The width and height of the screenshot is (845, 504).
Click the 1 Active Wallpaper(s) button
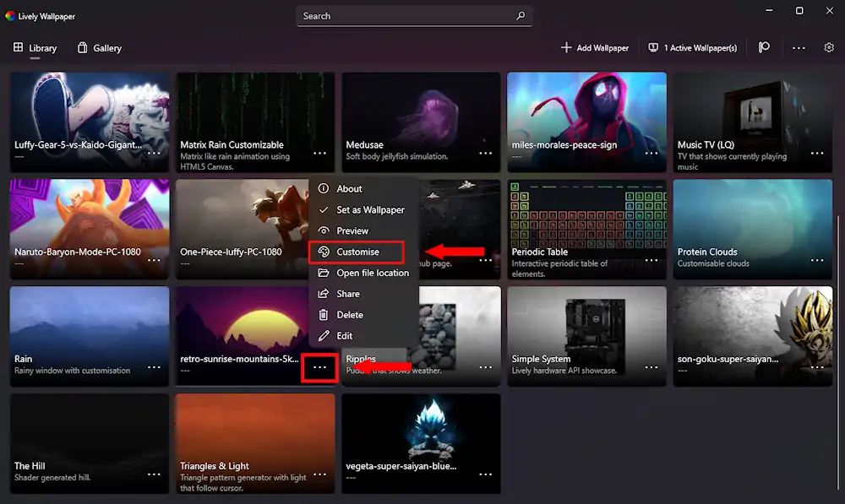[693, 48]
